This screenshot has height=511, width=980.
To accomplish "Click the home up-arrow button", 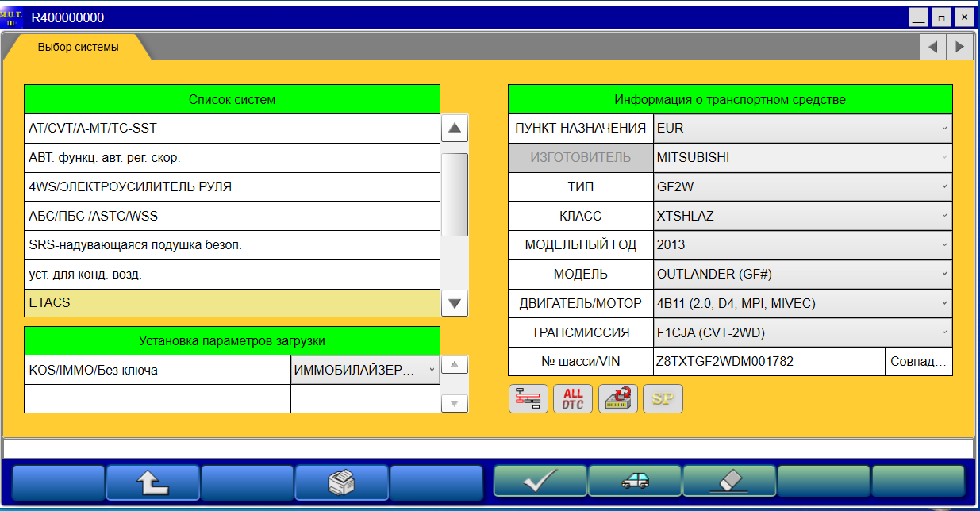I will pyautogui.click(x=152, y=482).
